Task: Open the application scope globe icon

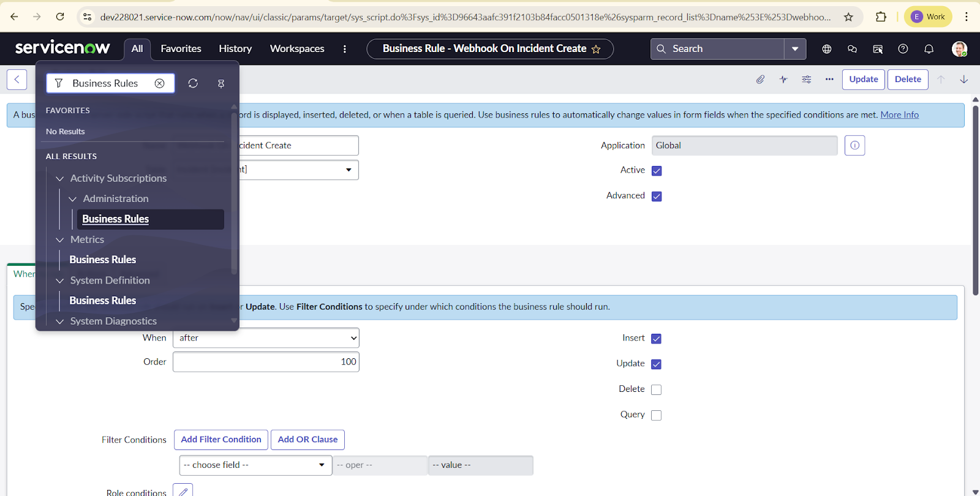Action: click(x=827, y=49)
